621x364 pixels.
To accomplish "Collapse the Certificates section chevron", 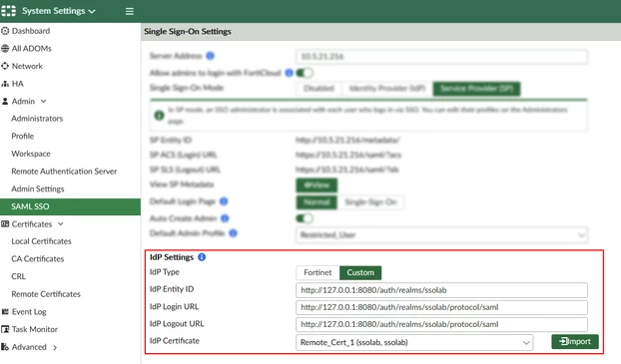I will [61, 224].
